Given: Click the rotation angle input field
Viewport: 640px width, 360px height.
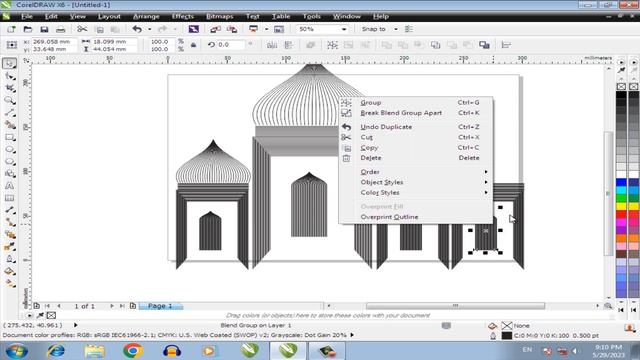Looking at the screenshot, I should tap(231, 45).
